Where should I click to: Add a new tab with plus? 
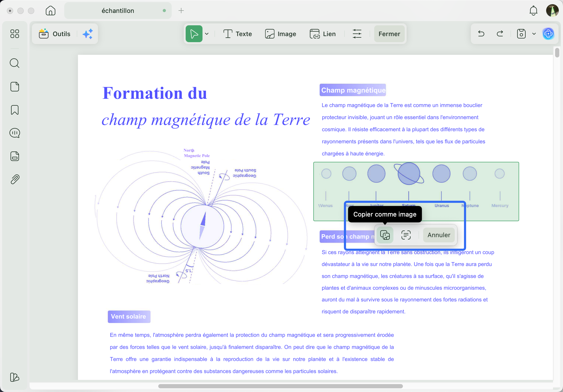pos(181,11)
